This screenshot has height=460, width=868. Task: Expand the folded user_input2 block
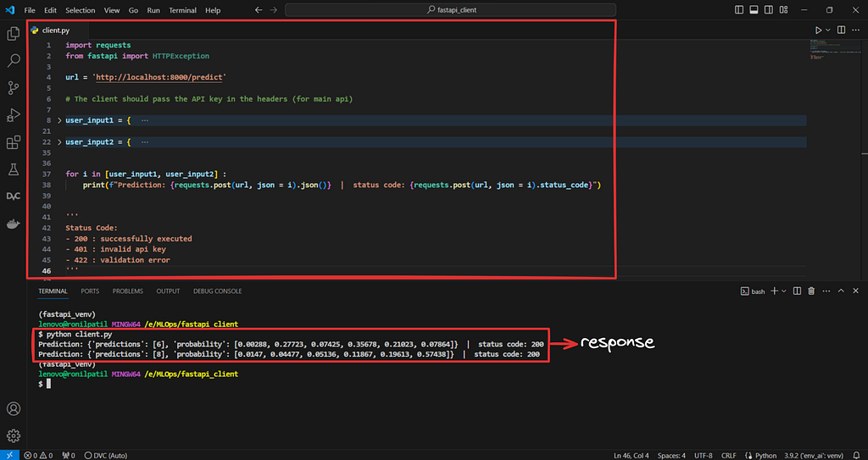60,142
